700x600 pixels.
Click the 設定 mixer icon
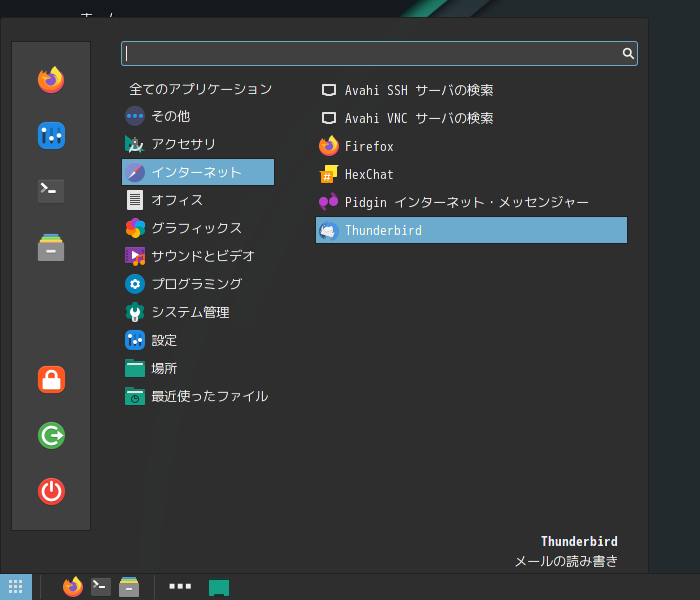(x=135, y=340)
